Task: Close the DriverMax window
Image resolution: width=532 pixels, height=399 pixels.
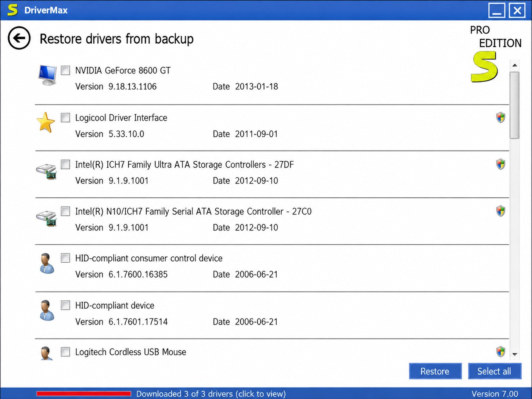Action: click(x=517, y=10)
